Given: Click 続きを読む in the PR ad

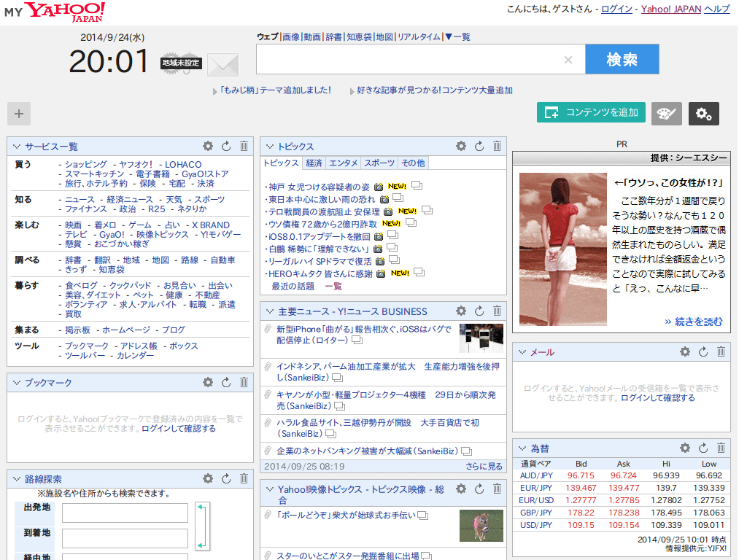Looking at the screenshot, I should tap(694, 322).
